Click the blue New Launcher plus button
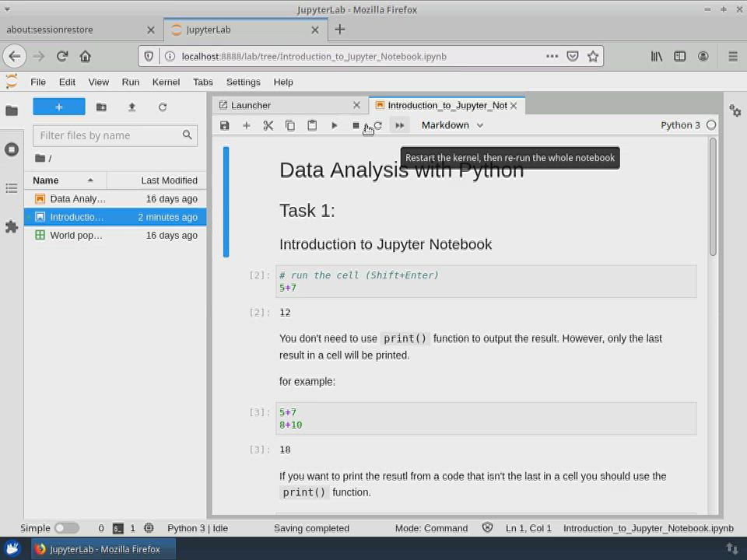The width and height of the screenshot is (747, 560). (59, 107)
